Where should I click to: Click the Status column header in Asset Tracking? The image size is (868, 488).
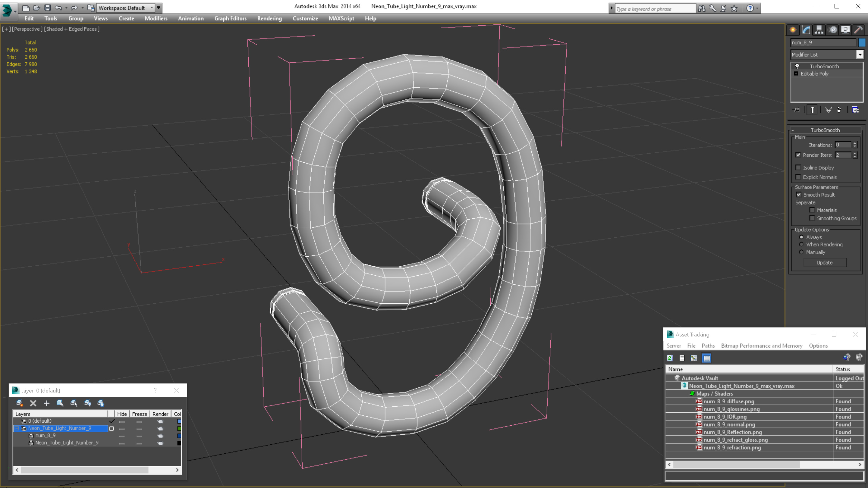pos(848,369)
